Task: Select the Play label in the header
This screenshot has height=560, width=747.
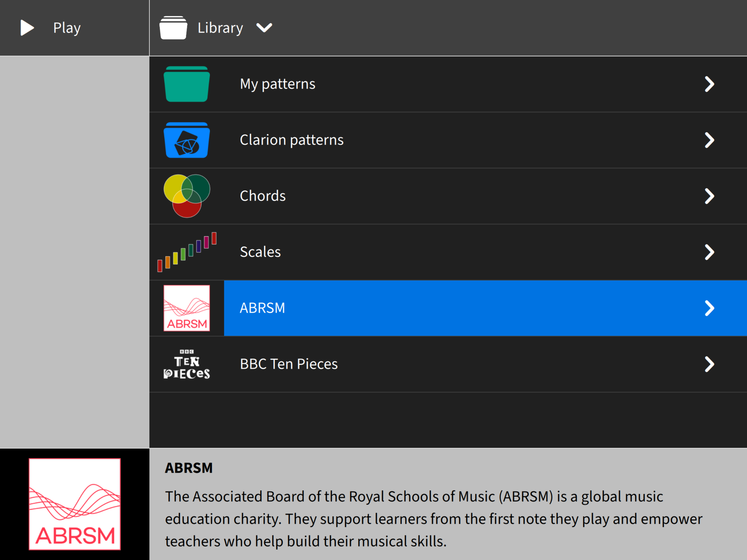Action: 67,28
